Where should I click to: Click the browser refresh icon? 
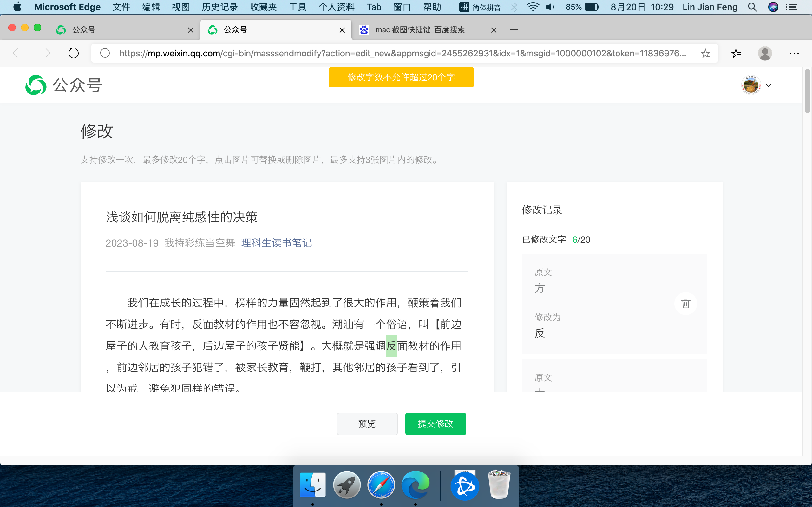pyautogui.click(x=73, y=53)
